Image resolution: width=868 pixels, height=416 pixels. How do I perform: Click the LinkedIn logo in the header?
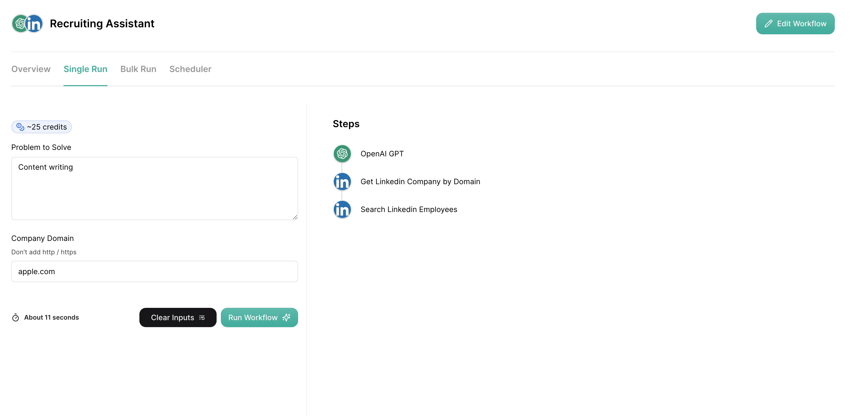click(x=34, y=24)
